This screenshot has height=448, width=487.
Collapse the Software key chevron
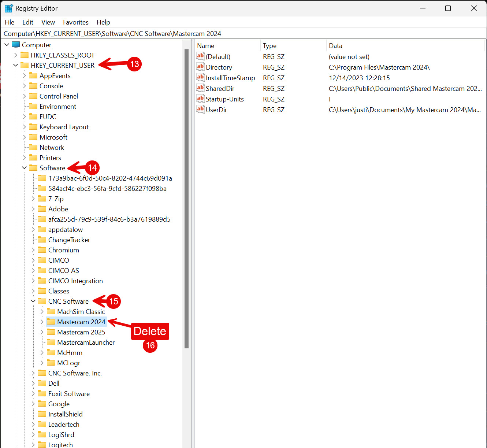pos(24,168)
